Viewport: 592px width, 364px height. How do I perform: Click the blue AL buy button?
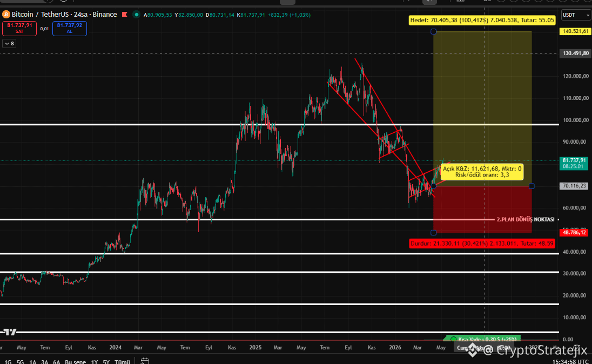click(x=70, y=28)
